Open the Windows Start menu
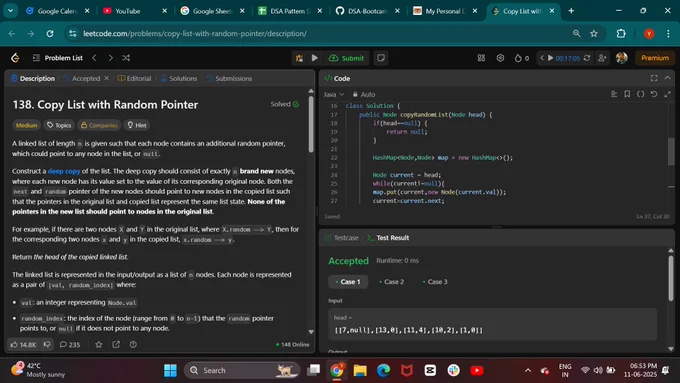 [170, 370]
